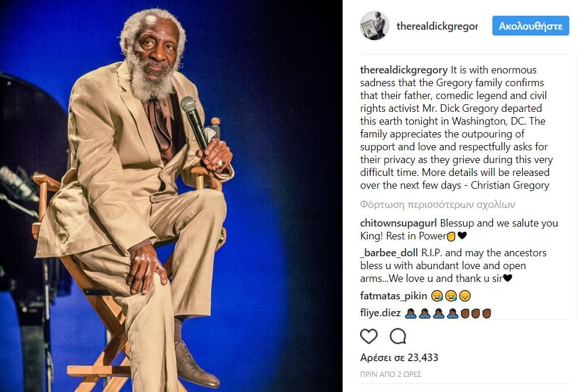Visit fatmatas_pikin commenter profile
The image size is (578, 392).
(393, 296)
